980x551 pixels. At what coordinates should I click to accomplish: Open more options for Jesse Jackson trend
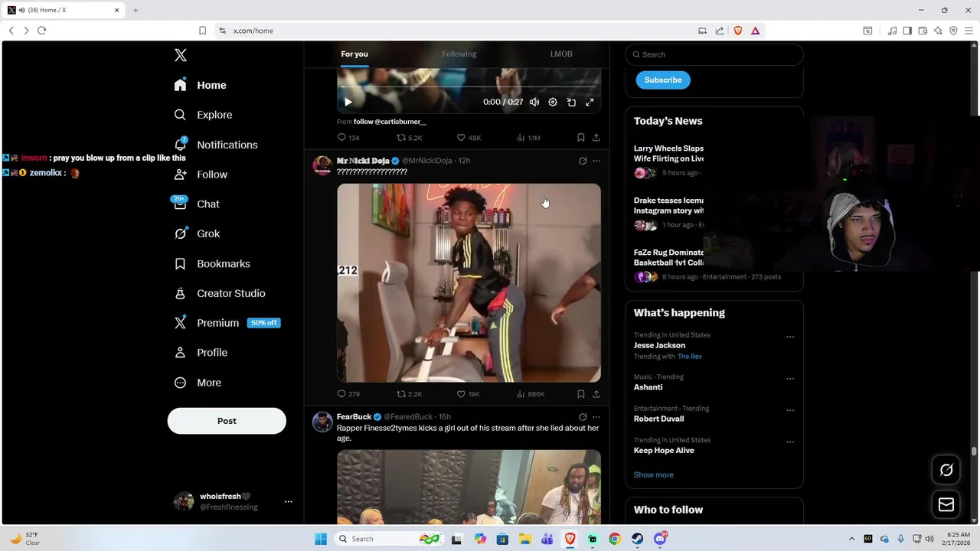[790, 337]
